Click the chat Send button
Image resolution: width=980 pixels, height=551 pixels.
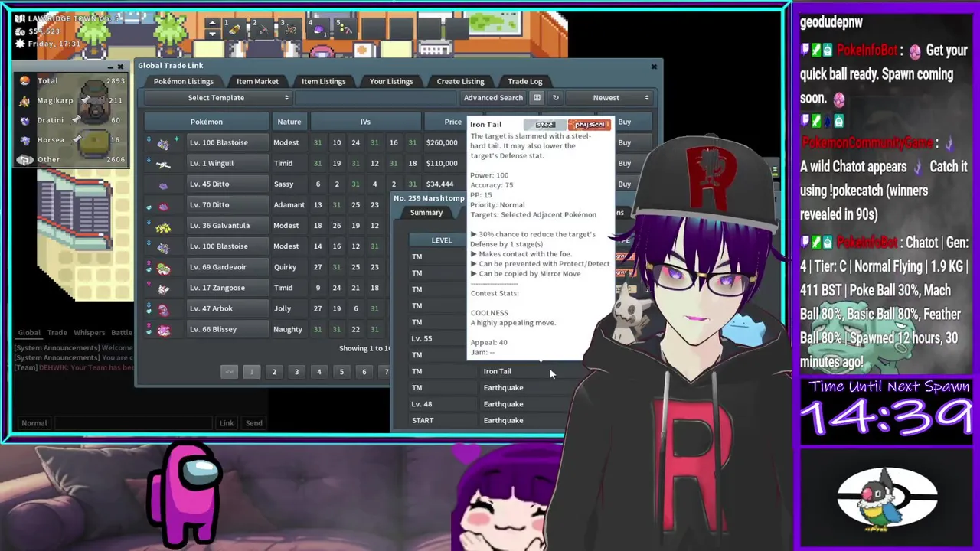(x=253, y=423)
